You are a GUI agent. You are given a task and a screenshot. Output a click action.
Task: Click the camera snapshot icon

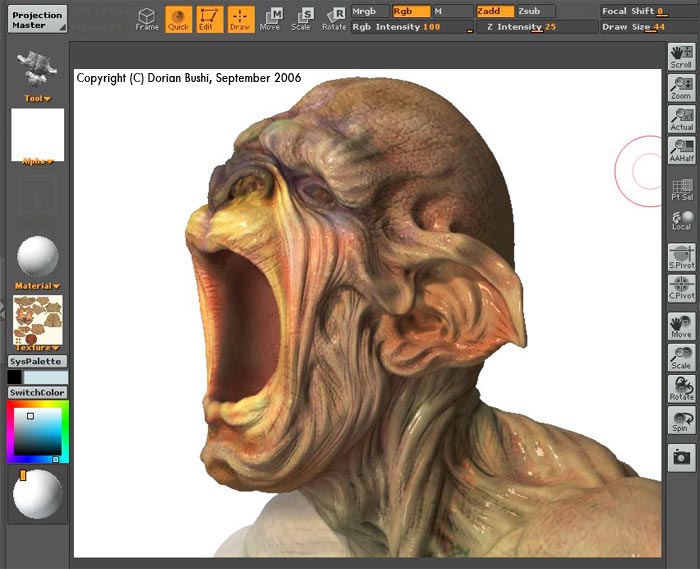point(681,458)
